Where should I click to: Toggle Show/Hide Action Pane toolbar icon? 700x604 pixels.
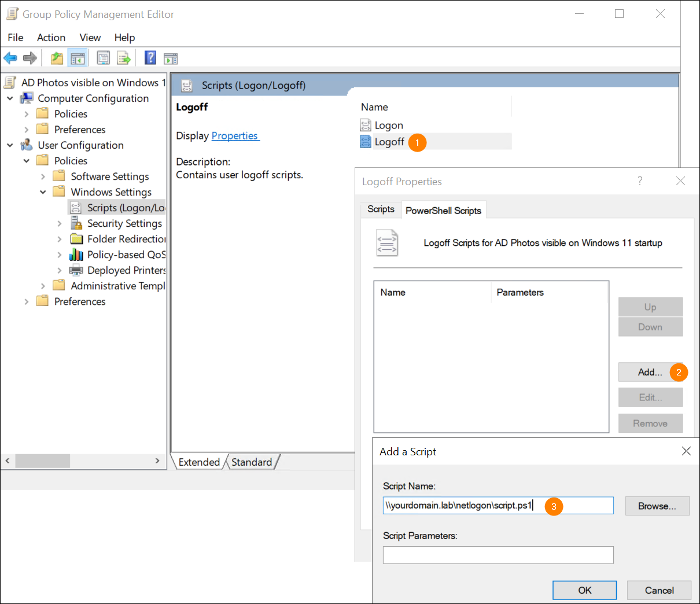pyautogui.click(x=171, y=58)
